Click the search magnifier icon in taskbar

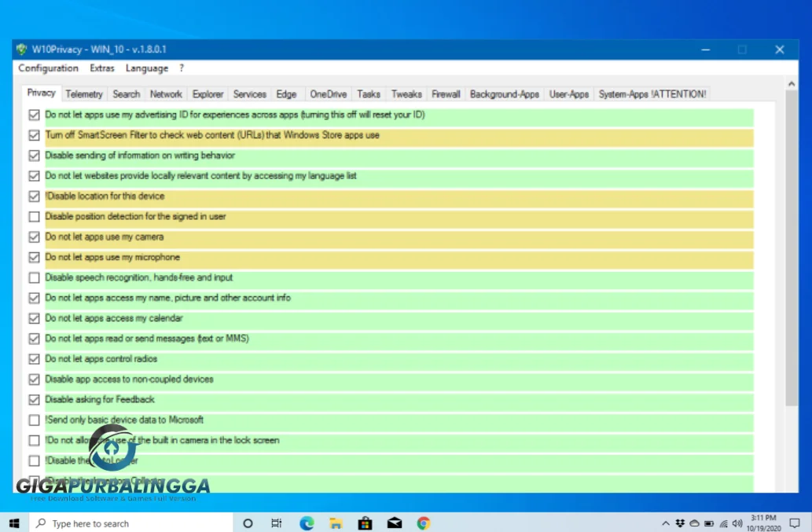pyautogui.click(x=41, y=523)
